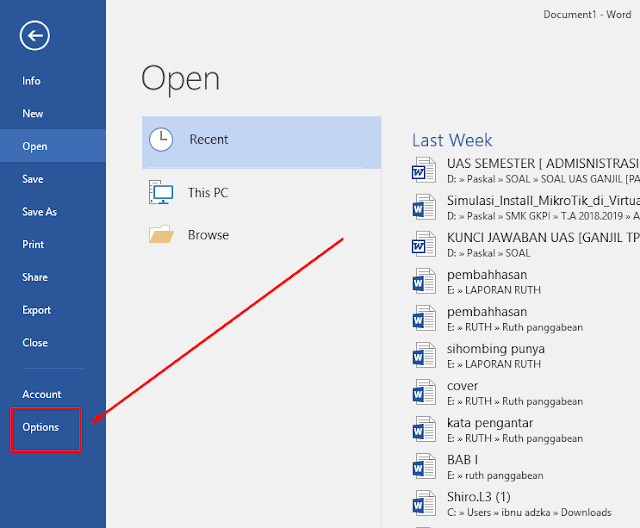Viewport: 640px width, 528px height.
Task: Open KUNCI JAWABAN UAS document title
Action: [543, 237]
